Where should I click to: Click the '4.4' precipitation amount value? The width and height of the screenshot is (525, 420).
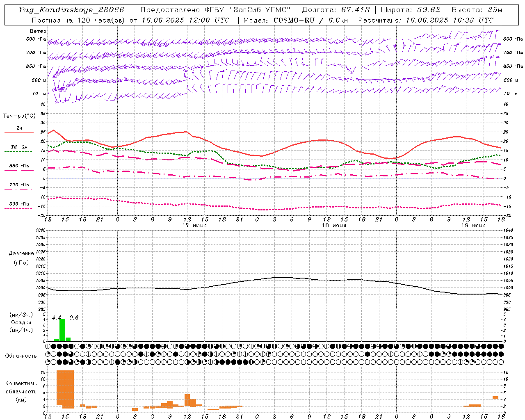pos(57,318)
